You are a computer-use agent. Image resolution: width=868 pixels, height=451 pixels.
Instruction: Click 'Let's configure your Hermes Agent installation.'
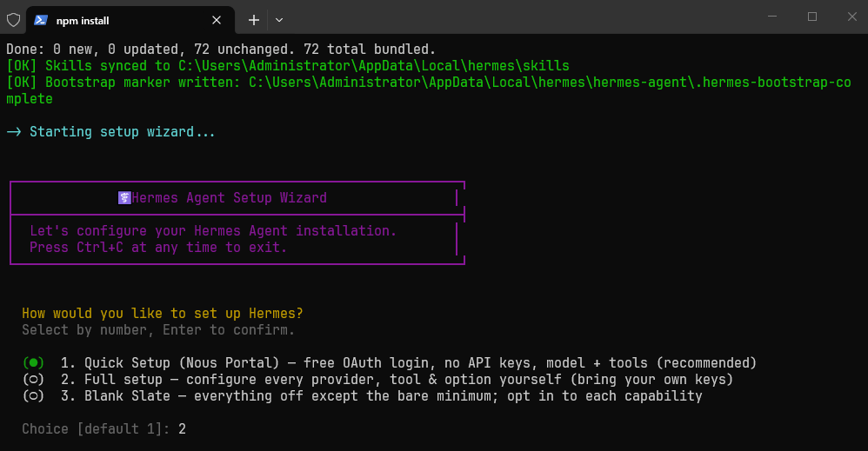pos(213,231)
